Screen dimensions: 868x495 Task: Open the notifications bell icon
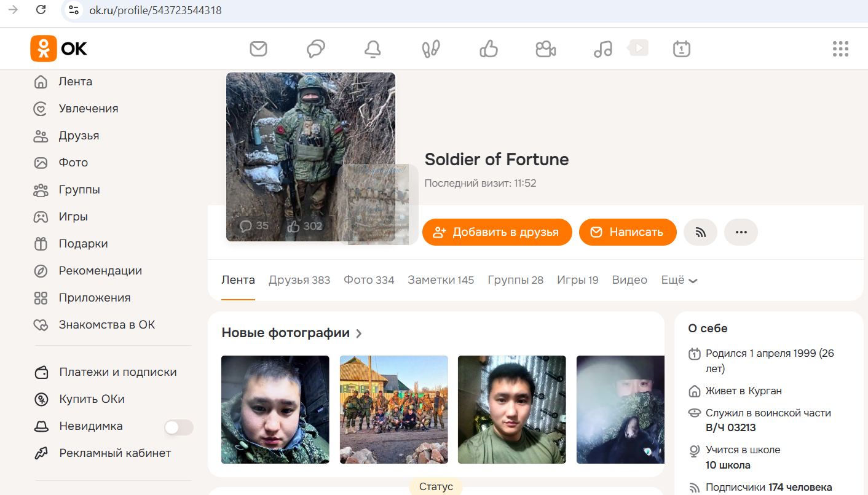pos(373,49)
